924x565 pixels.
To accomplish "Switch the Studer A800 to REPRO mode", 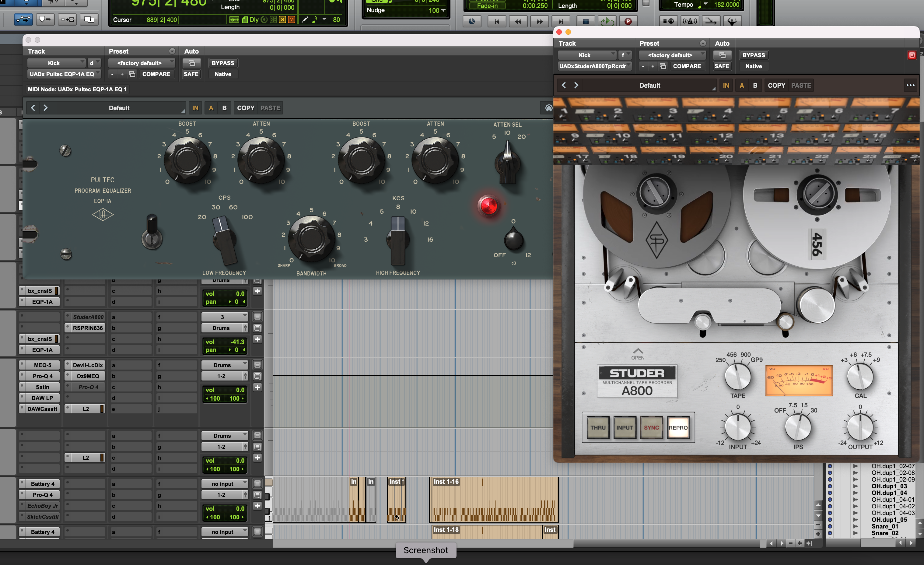I will pos(678,428).
